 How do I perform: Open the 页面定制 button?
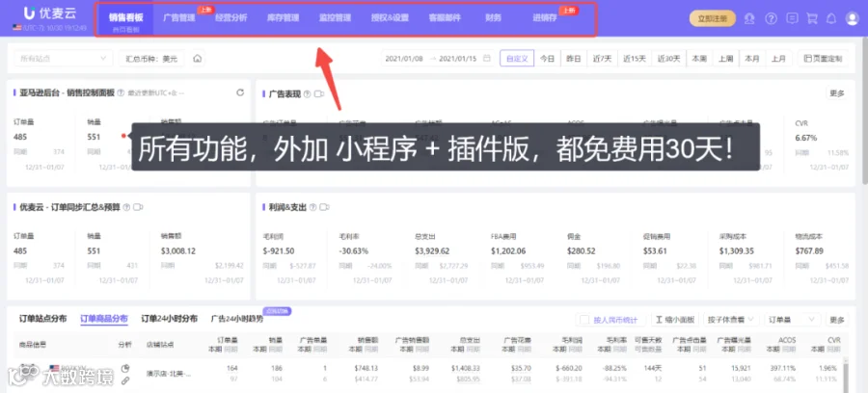pyautogui.click(x=823, y=58)
